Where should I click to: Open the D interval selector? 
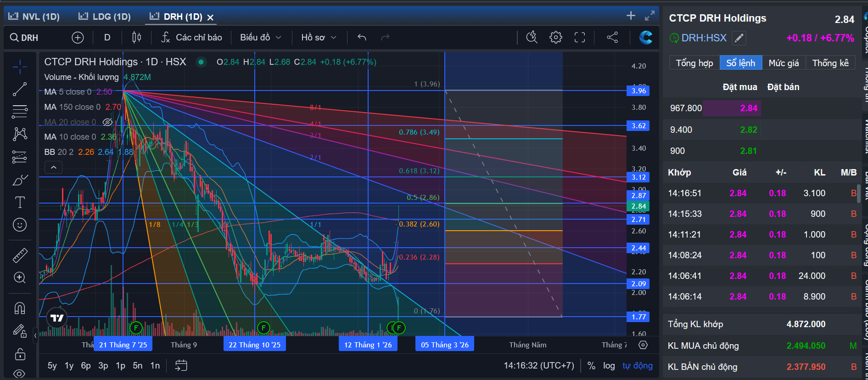click(x=107, y=38)
